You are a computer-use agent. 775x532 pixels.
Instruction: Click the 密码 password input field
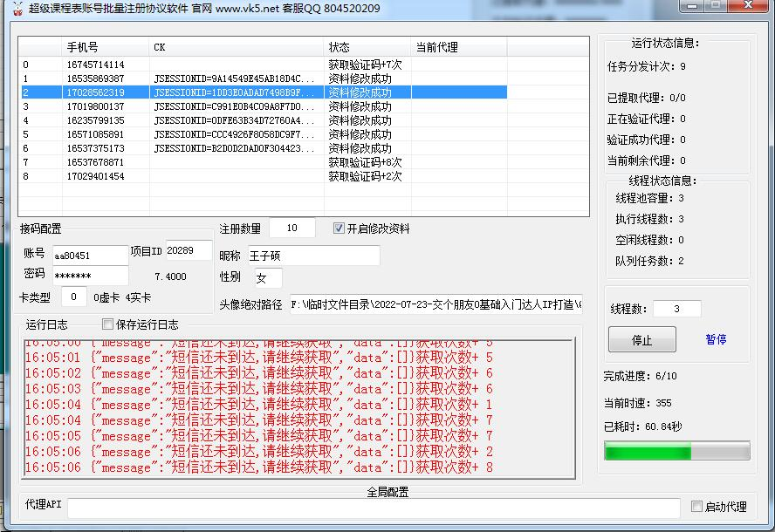90,277
